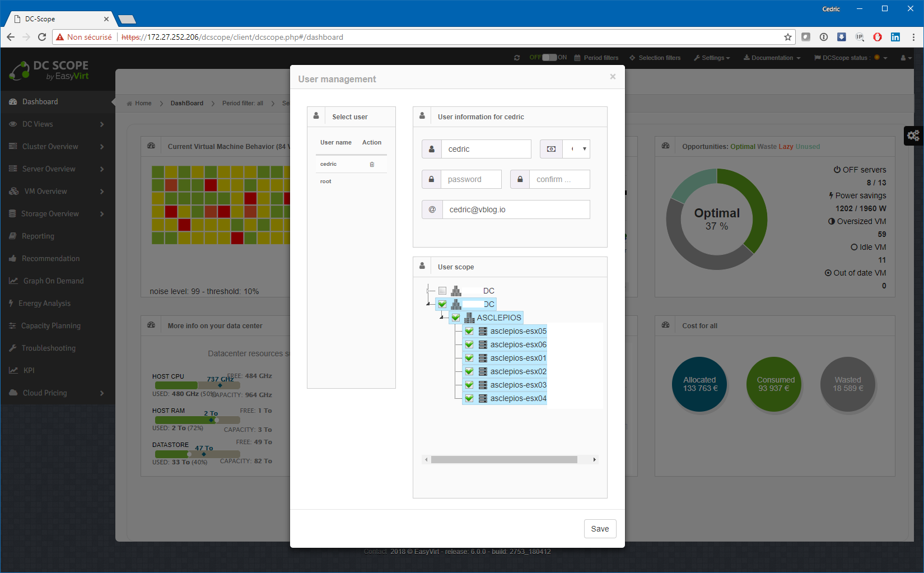The image size is (924, 573).
Task: Open the Settings menu
Action: (712, 58)
